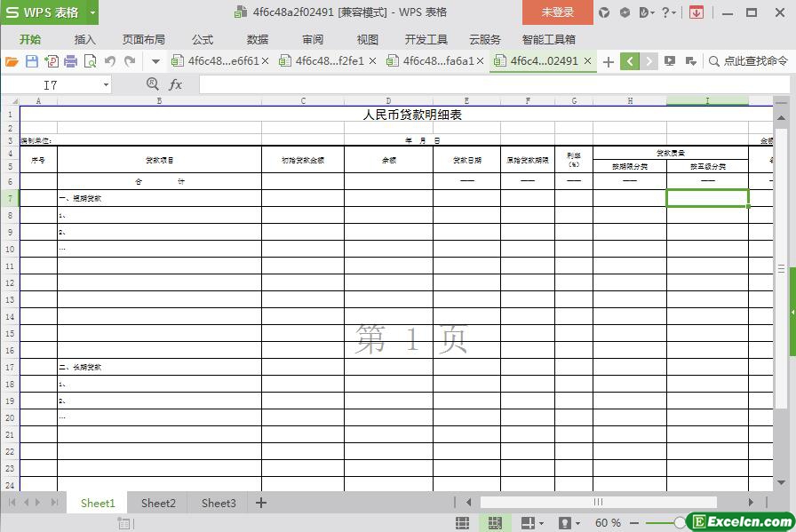Click the 未登录 login button

557,12
